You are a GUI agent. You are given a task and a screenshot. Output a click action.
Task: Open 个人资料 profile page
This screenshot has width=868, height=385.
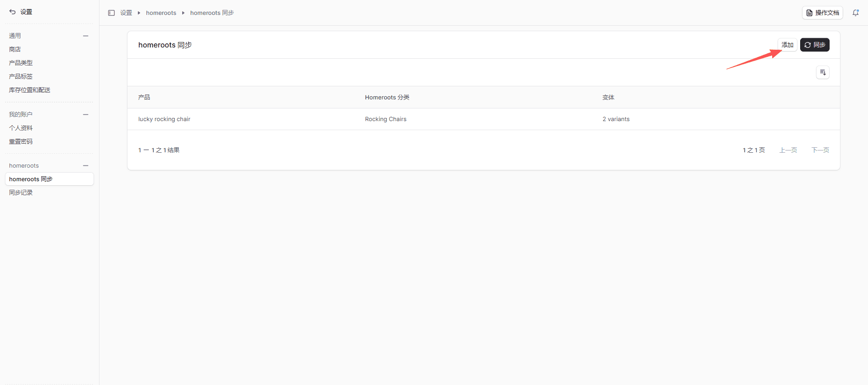pyautogui.click(x=21, y=128)
